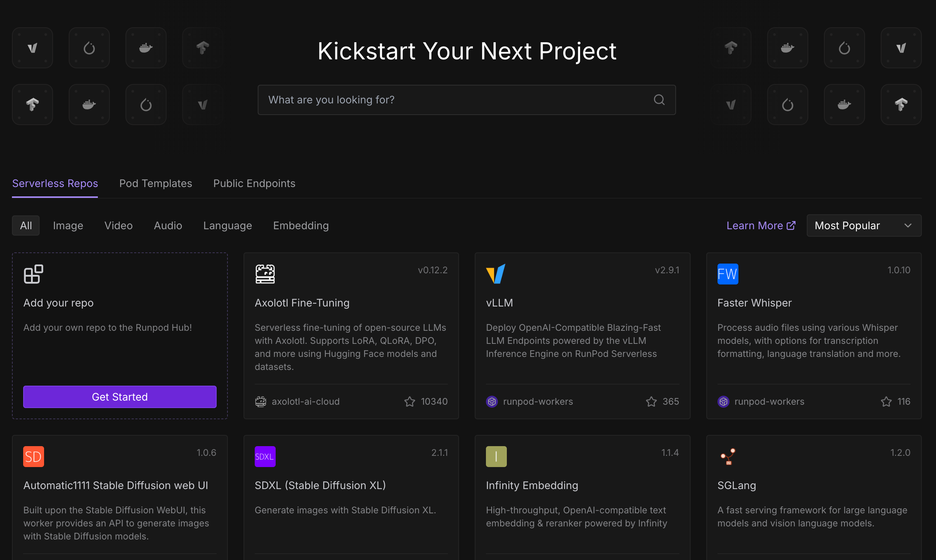Click the blue FW Faster Whisper icon
Image resolution: width=936 pixels, height=560 pixels.
point(727,274)
